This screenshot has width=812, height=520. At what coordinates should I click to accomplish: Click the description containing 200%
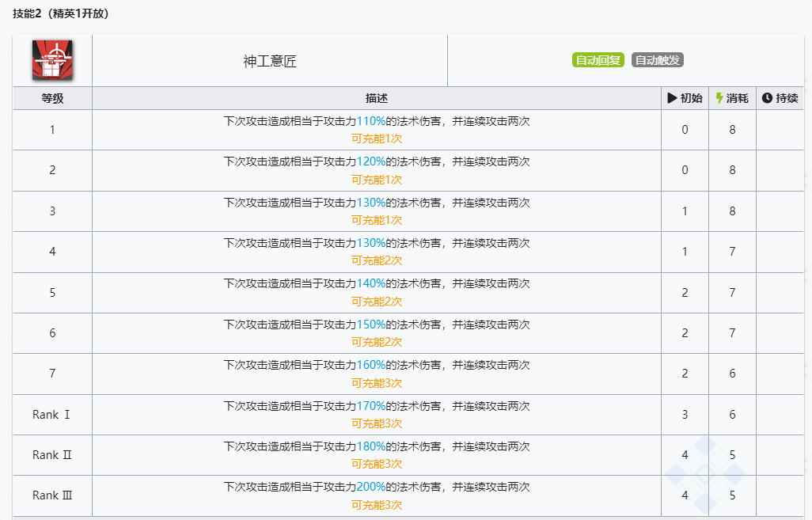coord(377,486)
